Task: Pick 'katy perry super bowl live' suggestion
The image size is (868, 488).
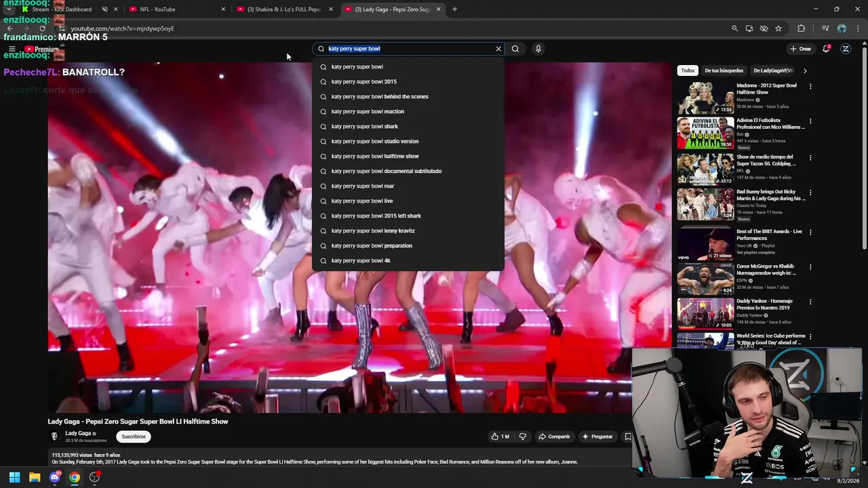Action: tap(408, 201)
